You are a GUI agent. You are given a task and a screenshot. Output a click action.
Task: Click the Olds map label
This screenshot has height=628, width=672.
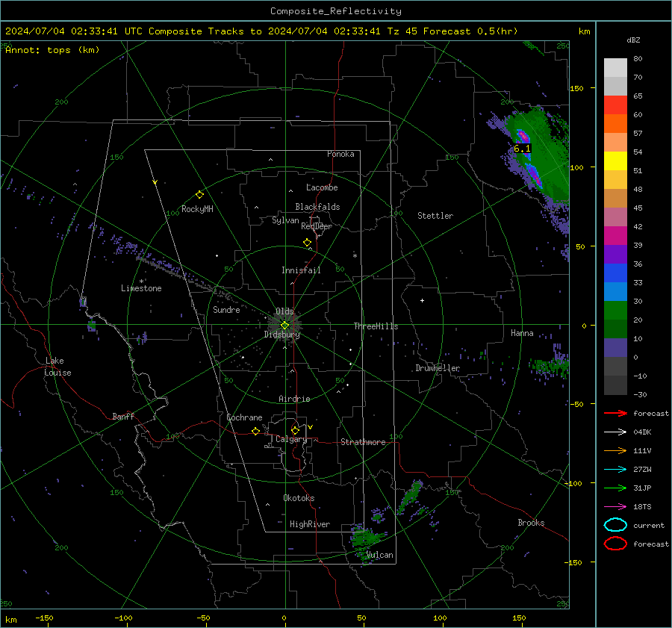[284, 311]
